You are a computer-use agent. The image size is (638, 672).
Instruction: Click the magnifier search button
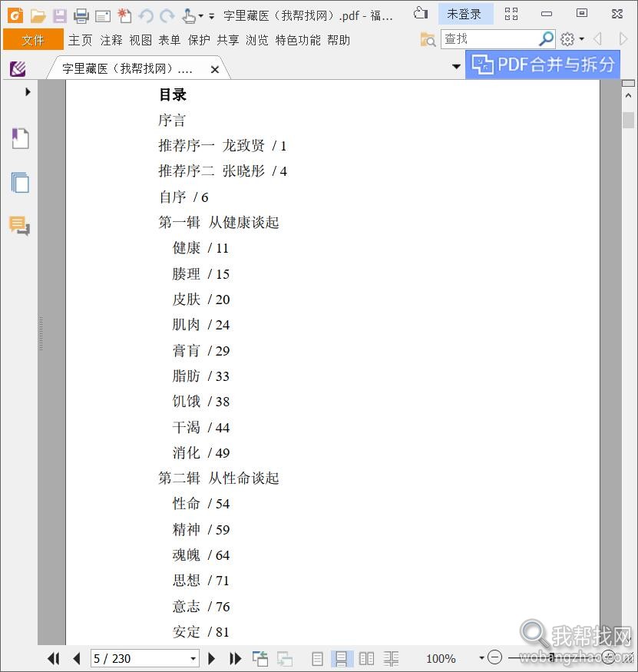tap(547, 39)
